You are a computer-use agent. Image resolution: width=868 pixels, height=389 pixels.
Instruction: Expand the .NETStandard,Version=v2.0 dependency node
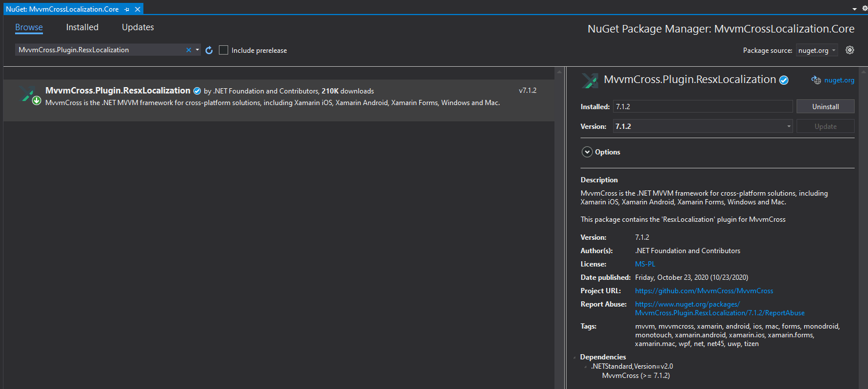pyautogui.click(x=585, y=366)
